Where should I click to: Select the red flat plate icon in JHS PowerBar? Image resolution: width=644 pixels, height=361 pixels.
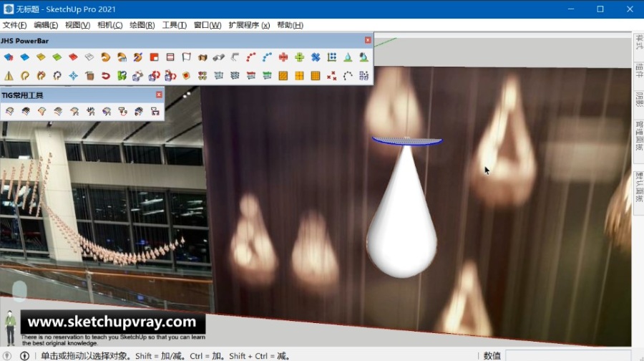(x=73, y=57)
